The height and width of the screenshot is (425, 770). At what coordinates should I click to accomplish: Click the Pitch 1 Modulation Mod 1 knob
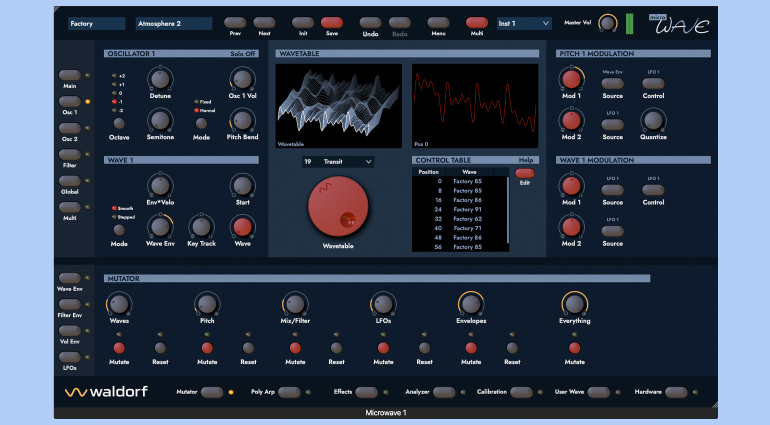571,79
